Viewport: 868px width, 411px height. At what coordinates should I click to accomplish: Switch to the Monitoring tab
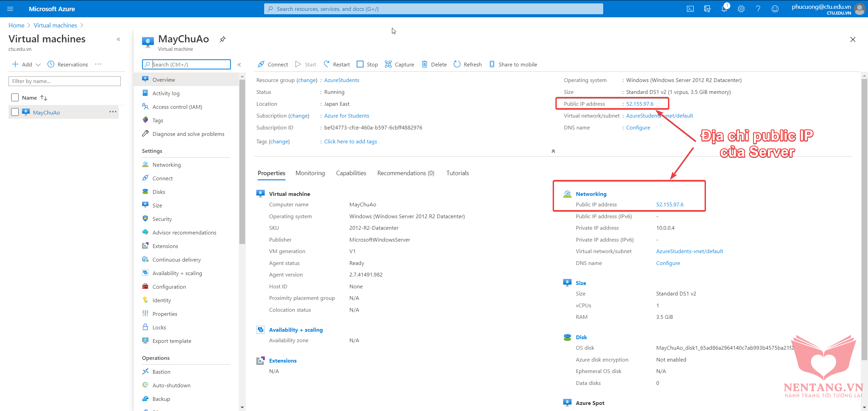pyautogui.click(x=310, y=173)
